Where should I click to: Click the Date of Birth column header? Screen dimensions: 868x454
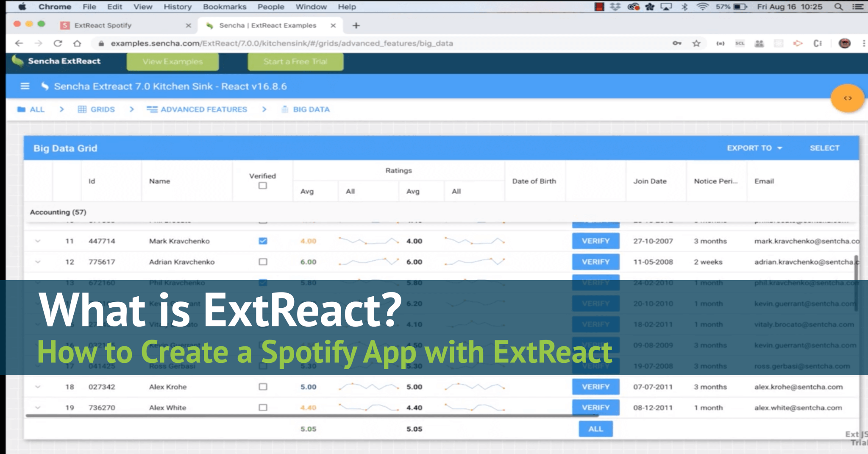(534, 181)
